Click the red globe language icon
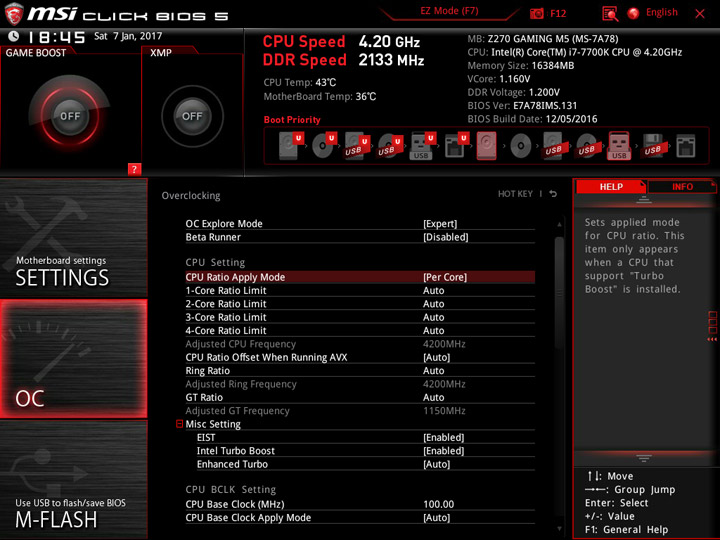Image resolution: width=720 pixels, height=540 pixels. (633, 13)
